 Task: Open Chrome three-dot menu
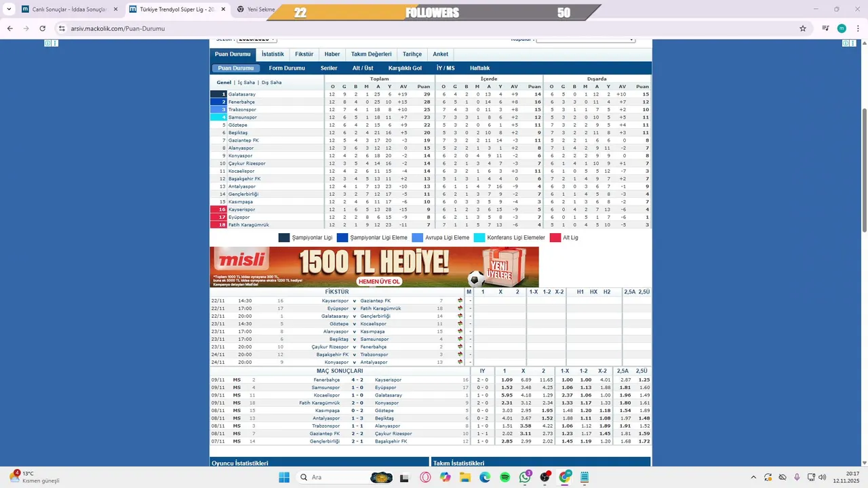click(x=857, y=28)
